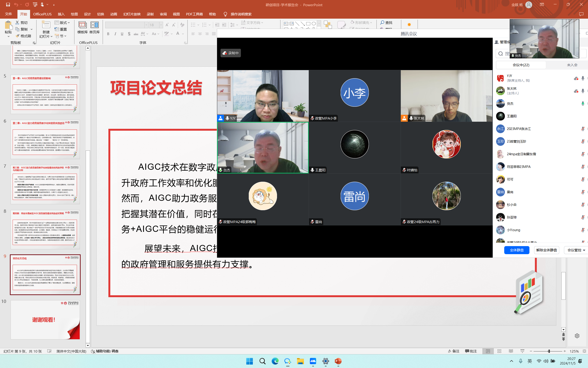Screen dimensions: 588x368
Task: Switch to the 插入 Insert tab
Action: 61,14
